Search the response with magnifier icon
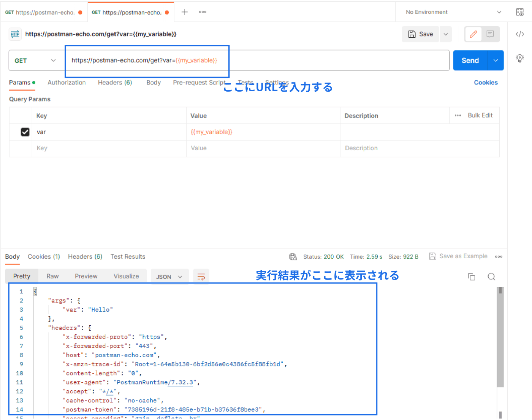532x420 pixels. coord(491,277)
